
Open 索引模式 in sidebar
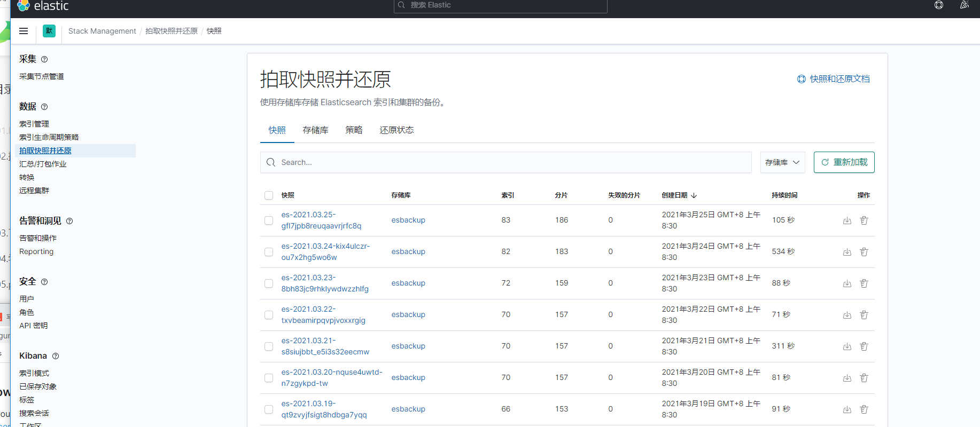coord(34,373)
